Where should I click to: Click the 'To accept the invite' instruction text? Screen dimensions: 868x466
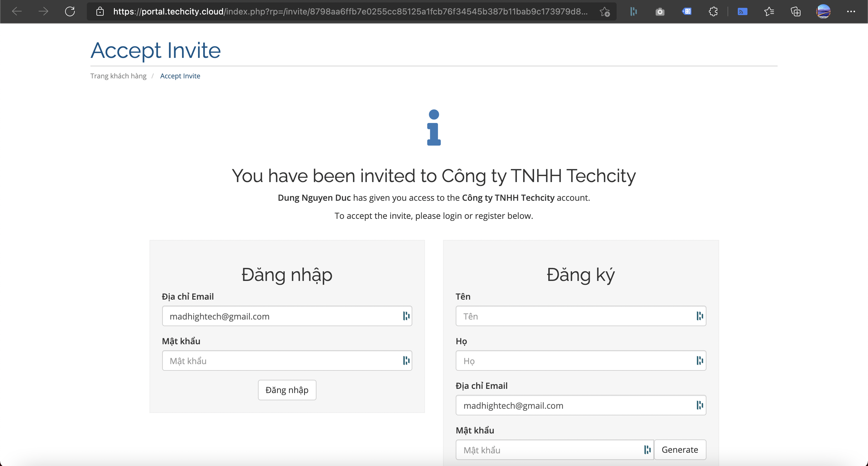pyautogui.click(x=434, y=216)
